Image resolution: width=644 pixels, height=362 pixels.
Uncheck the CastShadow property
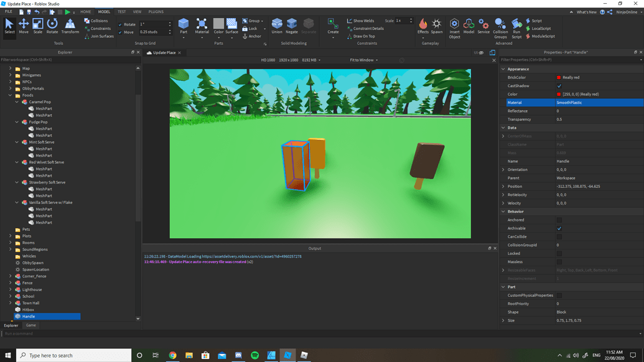point(559,86)
